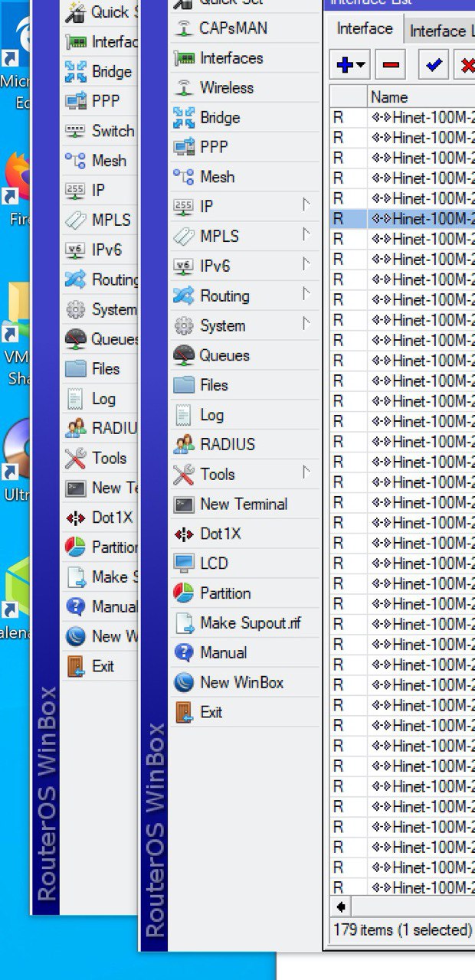
Task: Click the Make Supout.rif icon in front WinBox
Action: point(184,622)
